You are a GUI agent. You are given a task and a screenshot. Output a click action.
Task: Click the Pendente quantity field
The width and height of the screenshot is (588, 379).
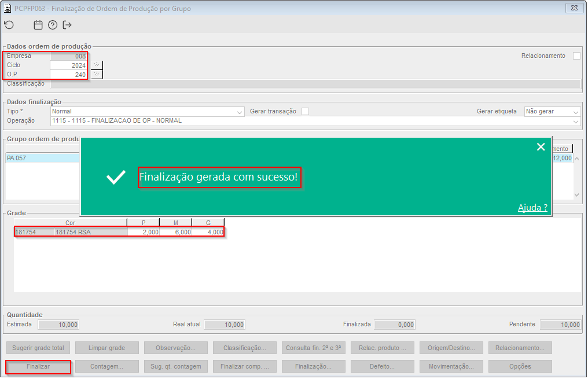[561, 325]
